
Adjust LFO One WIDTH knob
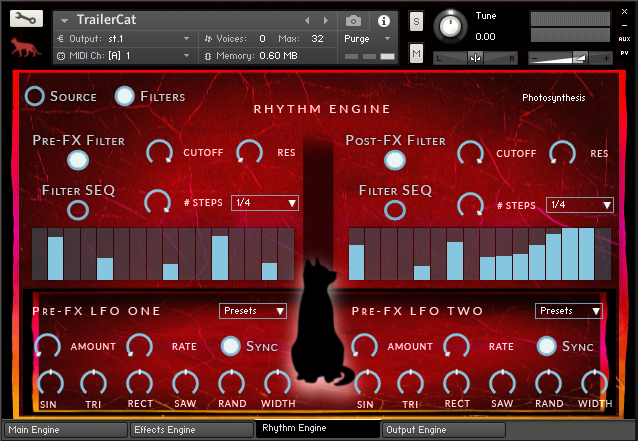(277, 383)
